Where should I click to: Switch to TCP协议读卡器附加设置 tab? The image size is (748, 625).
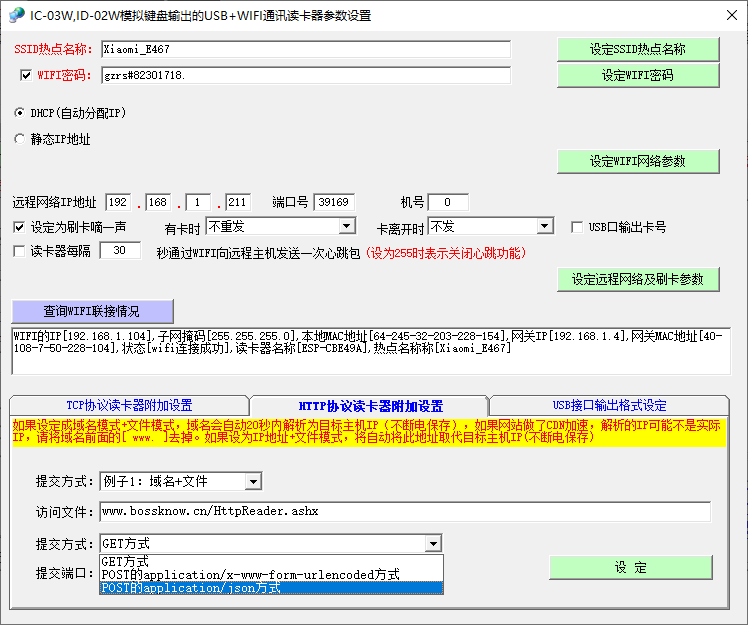tap(129, 405)
